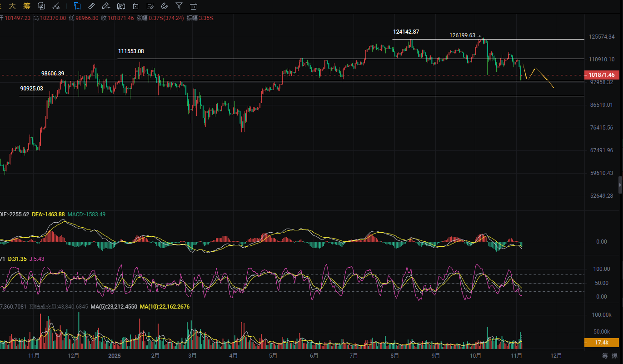Image resolution: width=623 pixels, height=364 pixels.
Task: Click the line-with-candle indicator icon
Action: click(56, 6)
